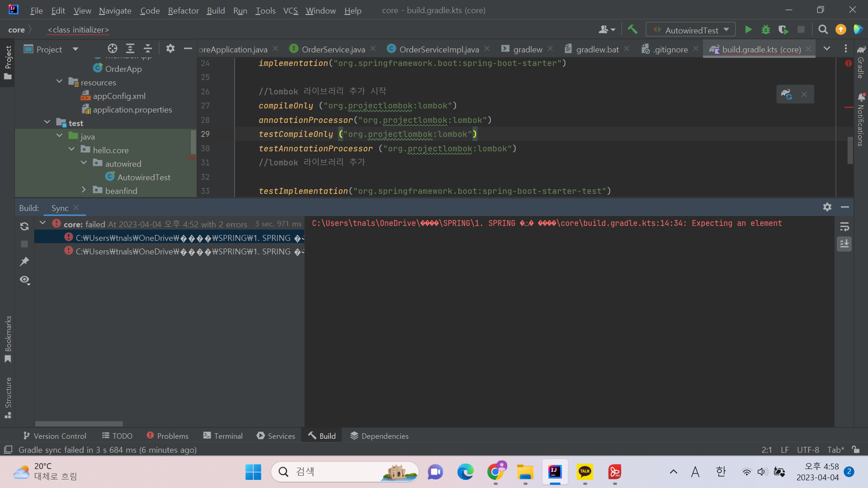
Task: Click the build tree horizontal scrollbar
Action: tap(79, 424)
